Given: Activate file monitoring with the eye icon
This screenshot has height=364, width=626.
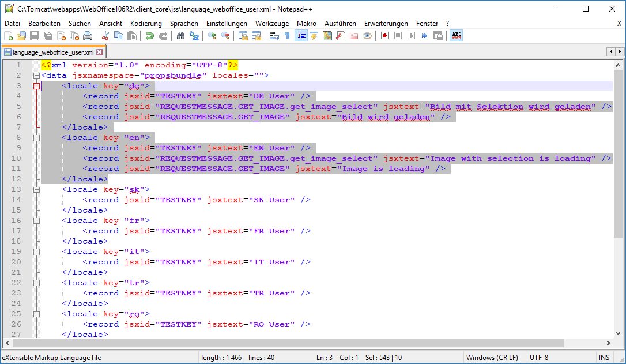Looking at the screenshot, I should click(367, 35).
